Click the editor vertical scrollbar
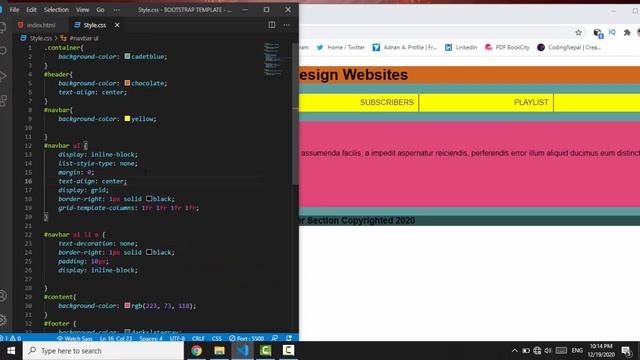 tap(296, 113)
